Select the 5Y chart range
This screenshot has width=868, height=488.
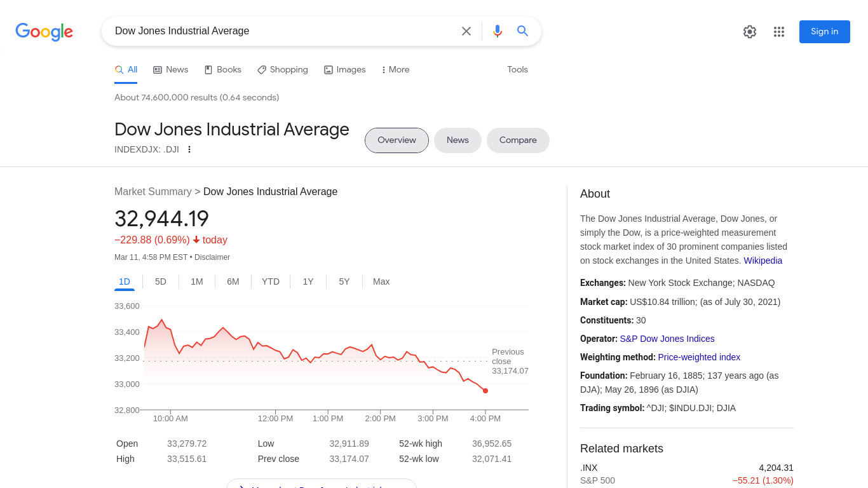click(x=344, y=281)
